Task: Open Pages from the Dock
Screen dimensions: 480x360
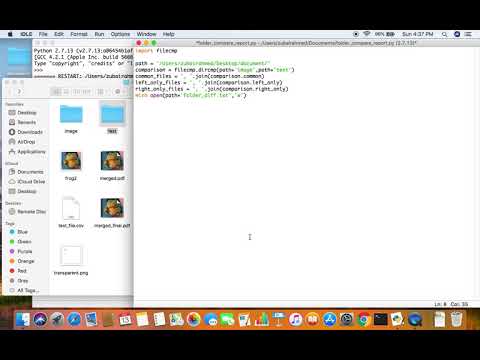Action: pos(245,319)
